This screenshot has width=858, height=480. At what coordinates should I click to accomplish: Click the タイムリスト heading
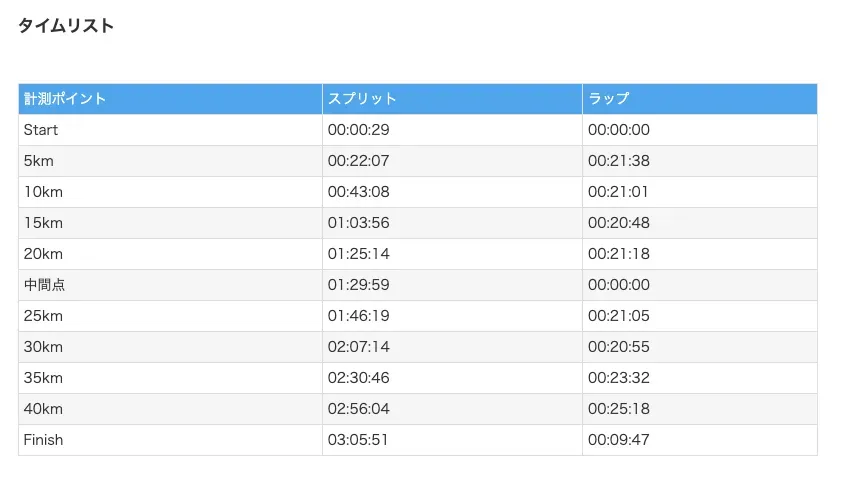tap(66, 26)
